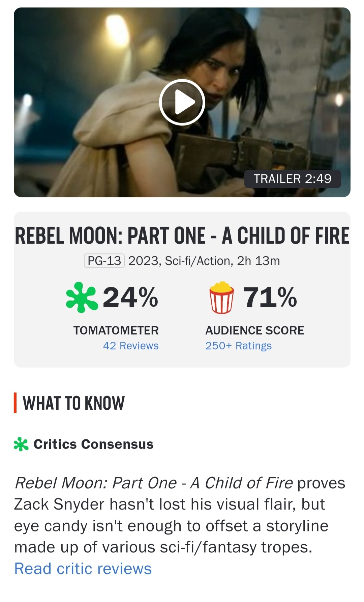364x602 pixels.
Task: Click the movie title heading
Action: (x=182, y=236)
